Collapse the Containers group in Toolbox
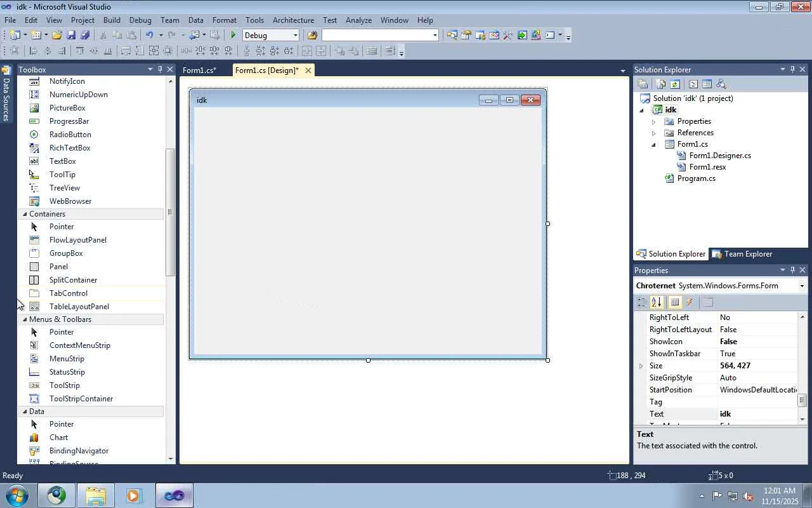Image resolution: width=812 pixels, height=508 pixels. pos(25,214)
